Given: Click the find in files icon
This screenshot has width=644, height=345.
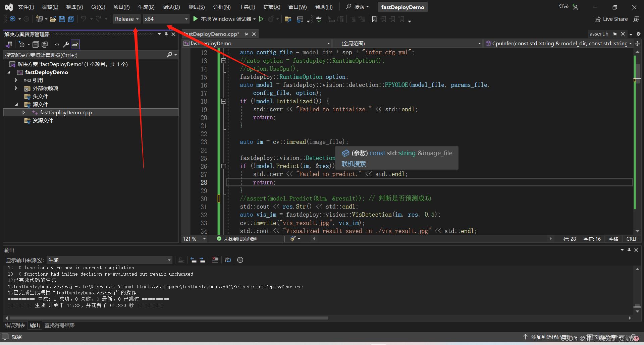Looking at the screenshot, I should pos(288,19).
